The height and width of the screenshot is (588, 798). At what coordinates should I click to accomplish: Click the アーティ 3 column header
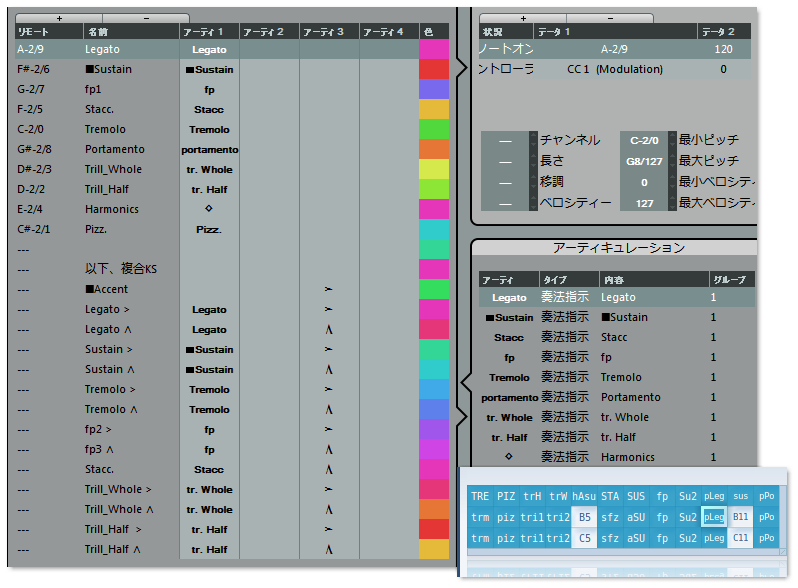(329, 32)
